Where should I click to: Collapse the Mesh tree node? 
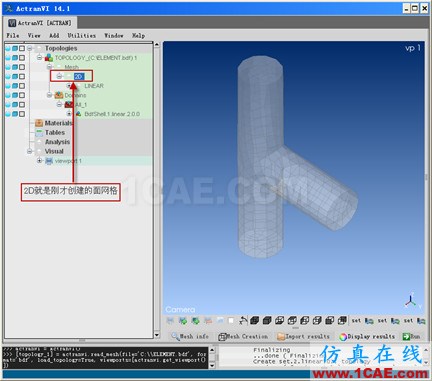(49, 67)
